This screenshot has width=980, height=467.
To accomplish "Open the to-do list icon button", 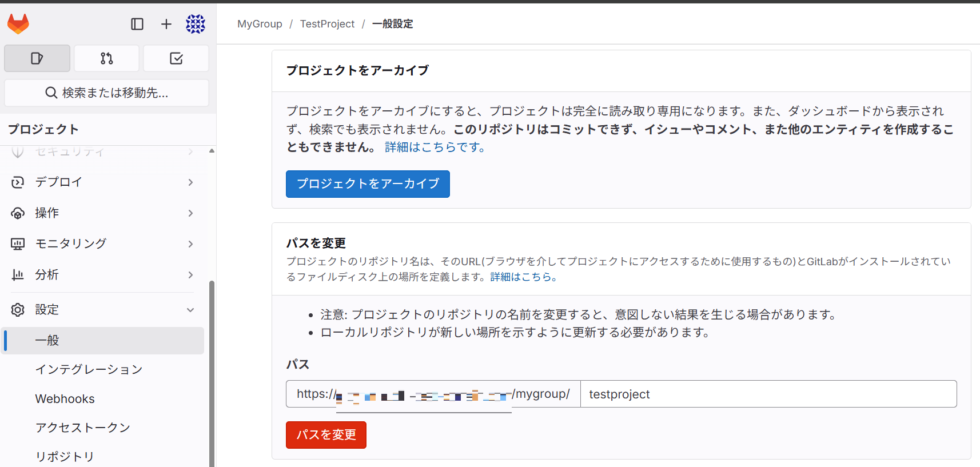I will [176, 58].
